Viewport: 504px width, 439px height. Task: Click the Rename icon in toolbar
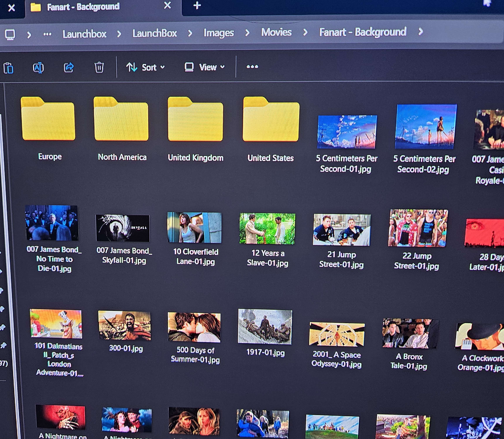pos(38,68)
